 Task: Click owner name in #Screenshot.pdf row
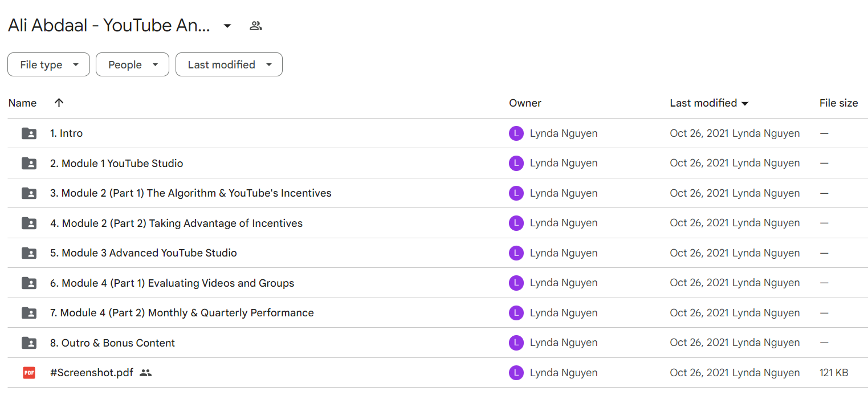click(x=564, y=373)
